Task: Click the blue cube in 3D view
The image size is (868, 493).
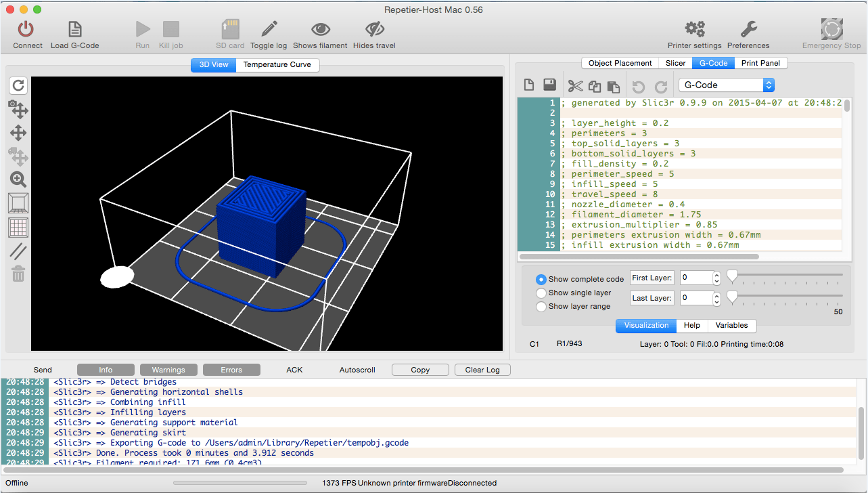Action: (260, 227)
